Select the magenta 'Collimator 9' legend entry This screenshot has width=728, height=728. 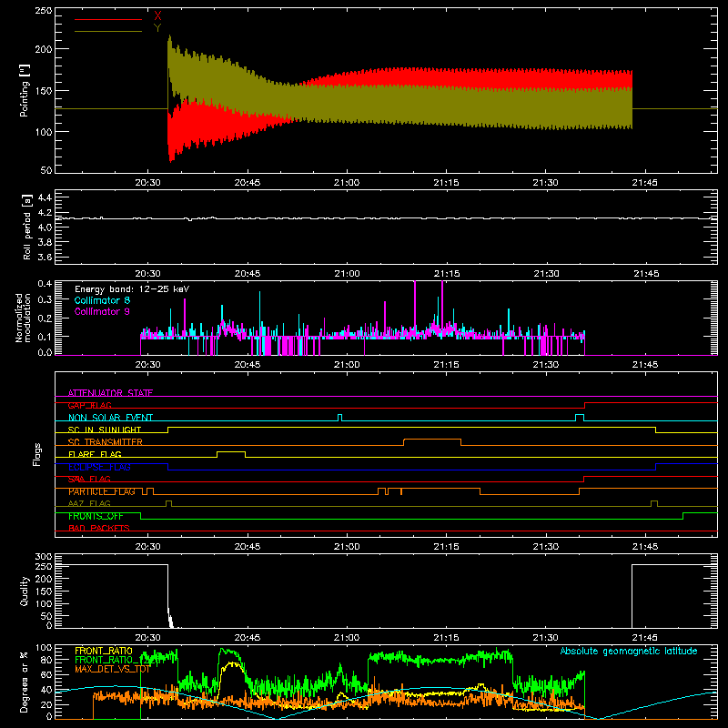[x=102, y=311]
